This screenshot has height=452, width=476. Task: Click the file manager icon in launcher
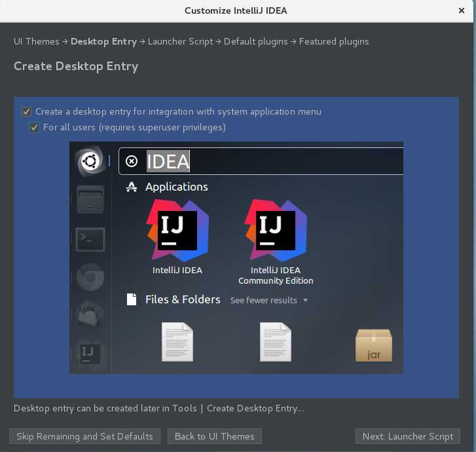click(90, 200)
